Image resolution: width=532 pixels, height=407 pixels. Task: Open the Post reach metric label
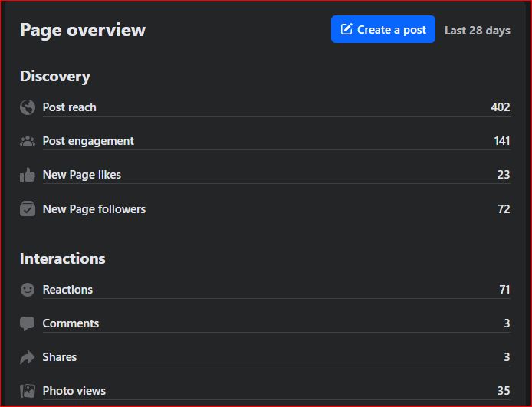coord(70,107)
